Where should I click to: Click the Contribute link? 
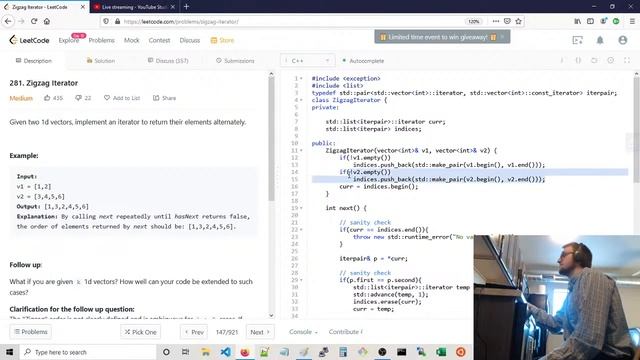(x=345, y=332)
